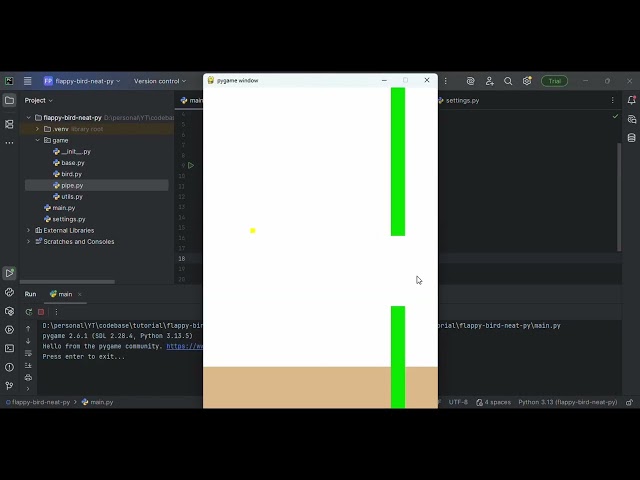Open the Database tool window icon
Screen dimensions: 640x480
pyautogui.click(x=631, y=138)
